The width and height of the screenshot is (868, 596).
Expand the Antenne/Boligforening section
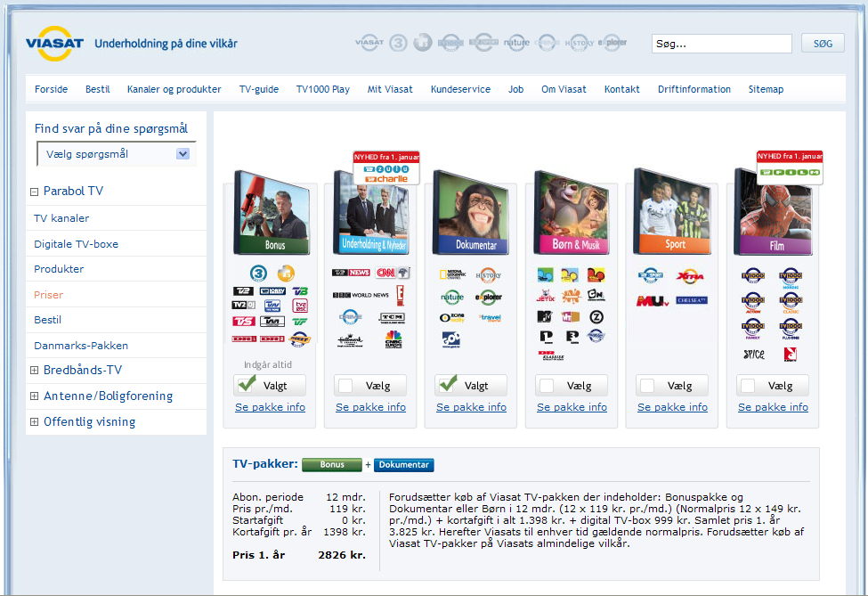click(x=35, y=396)
